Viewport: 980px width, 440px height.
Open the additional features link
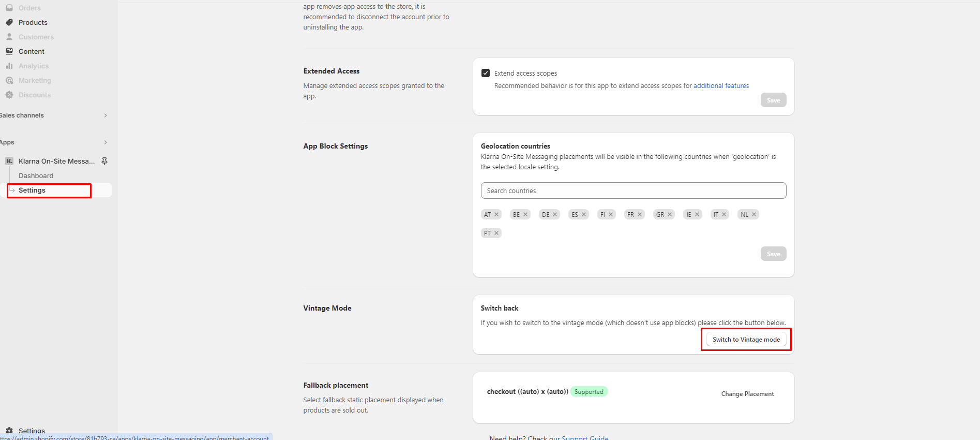tap(721, 85)
